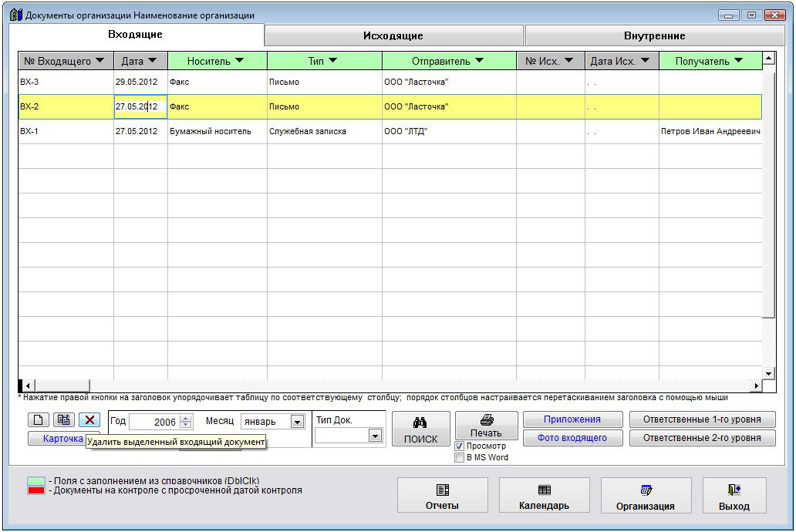Toggle the Просмотр checkbox

[460, 446]
